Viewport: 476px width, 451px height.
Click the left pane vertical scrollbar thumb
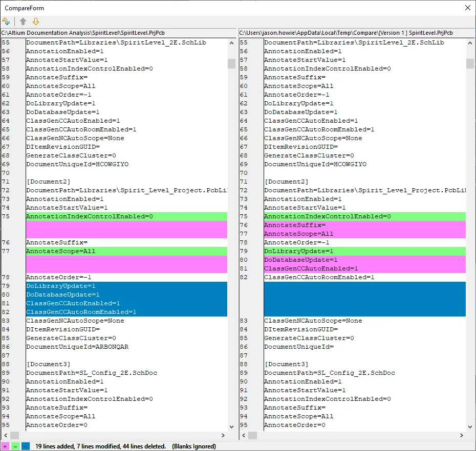coord(231,63)
